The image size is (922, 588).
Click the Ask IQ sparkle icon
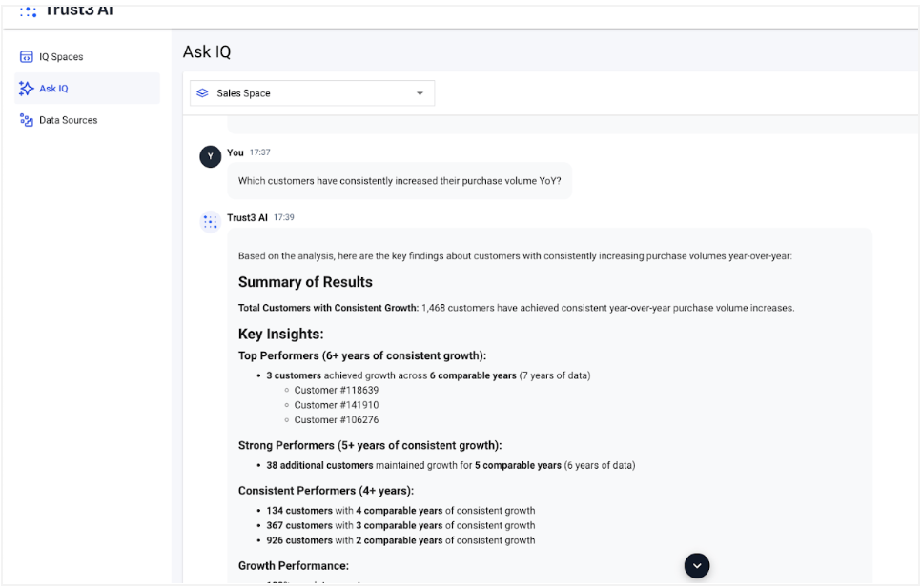click(27, 89)
